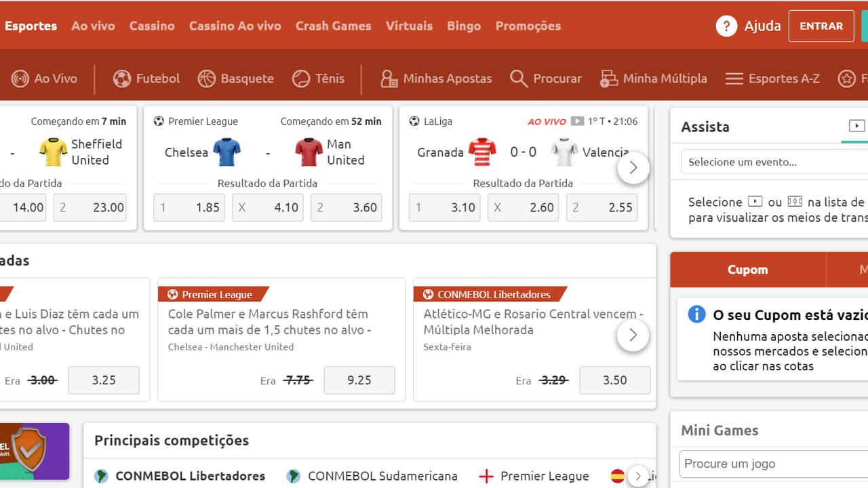
Task: Click the video tab icon in Assista panel
Action: tap(857, 126)
